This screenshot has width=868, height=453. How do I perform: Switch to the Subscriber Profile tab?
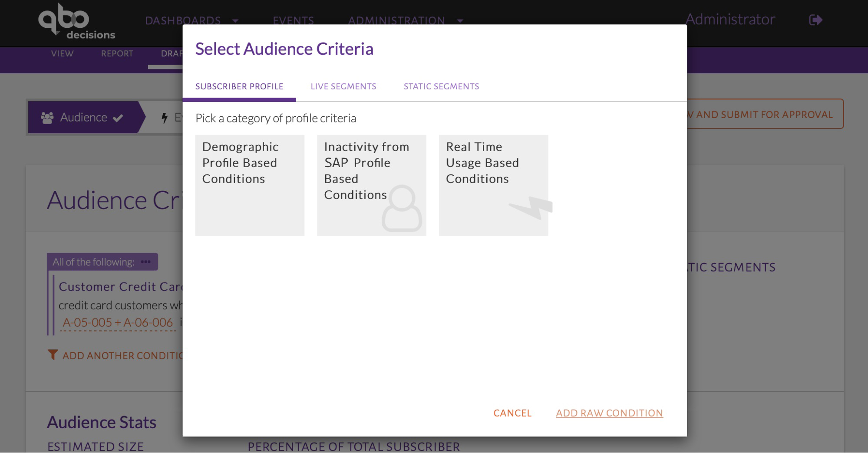(239, 86)
